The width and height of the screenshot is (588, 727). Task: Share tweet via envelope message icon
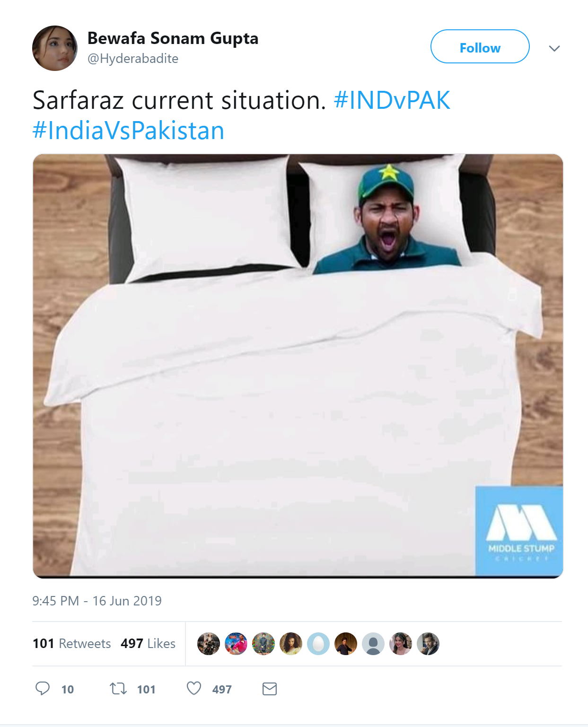point(270,689)
